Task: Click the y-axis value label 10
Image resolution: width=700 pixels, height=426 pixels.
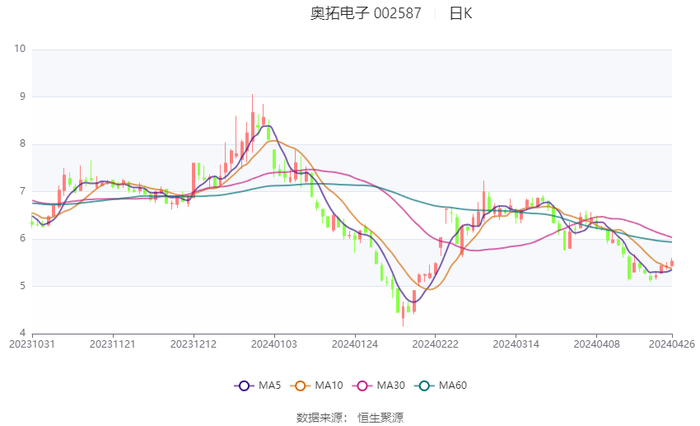Action: tap(19, 49)
